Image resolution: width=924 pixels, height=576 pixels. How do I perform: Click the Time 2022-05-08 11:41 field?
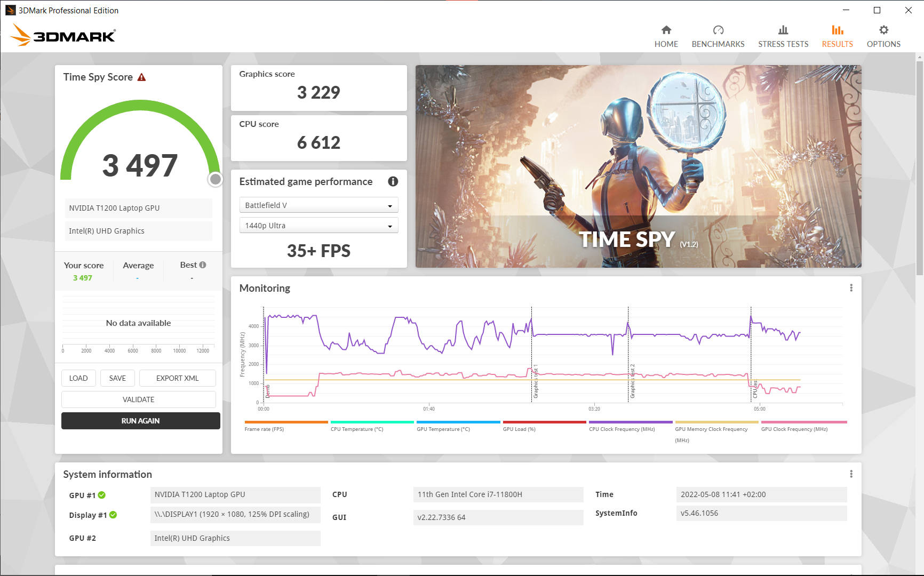(x=762, y=494)
